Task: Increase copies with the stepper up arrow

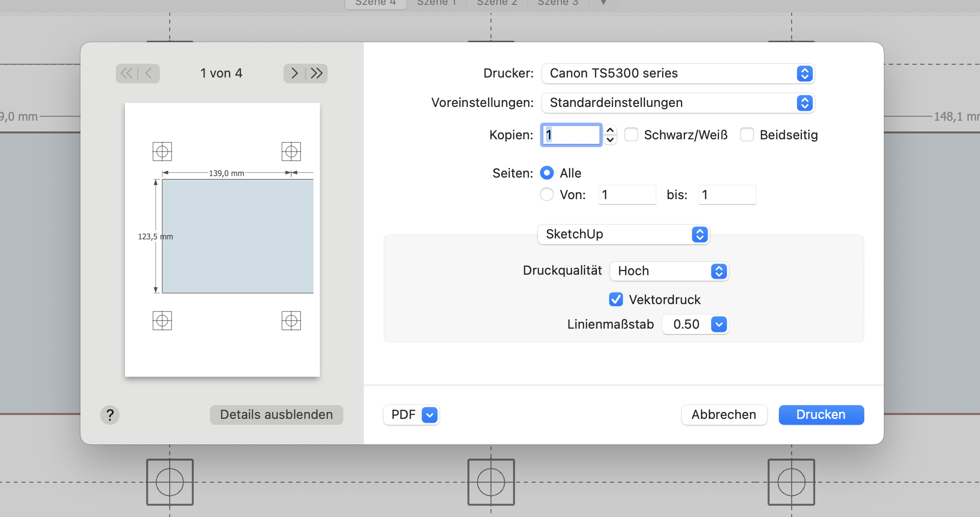Action: point(610,130)
